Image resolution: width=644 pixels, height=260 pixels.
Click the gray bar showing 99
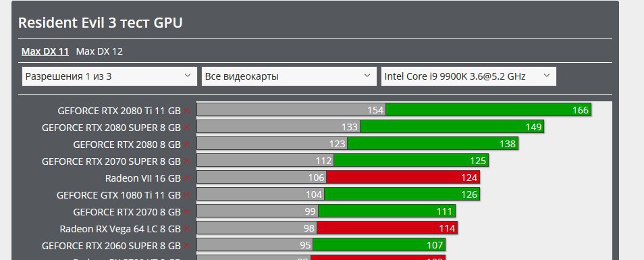257,211
